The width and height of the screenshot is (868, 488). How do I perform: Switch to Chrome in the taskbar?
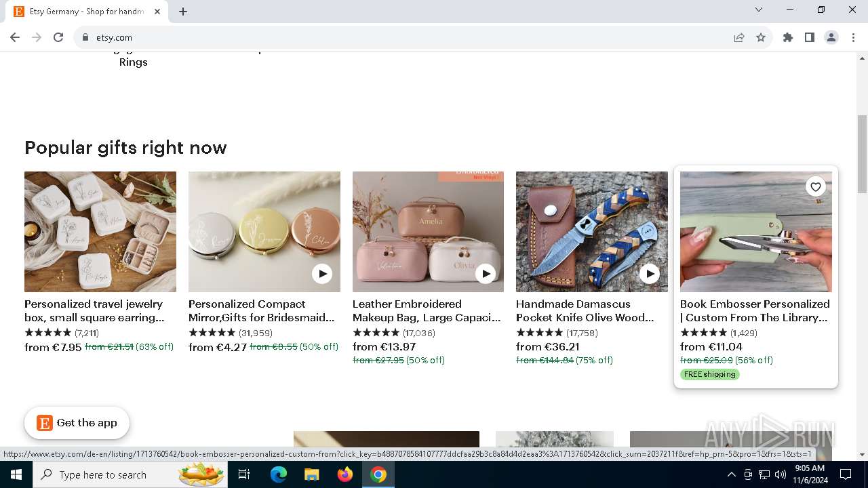click(378, 474)
